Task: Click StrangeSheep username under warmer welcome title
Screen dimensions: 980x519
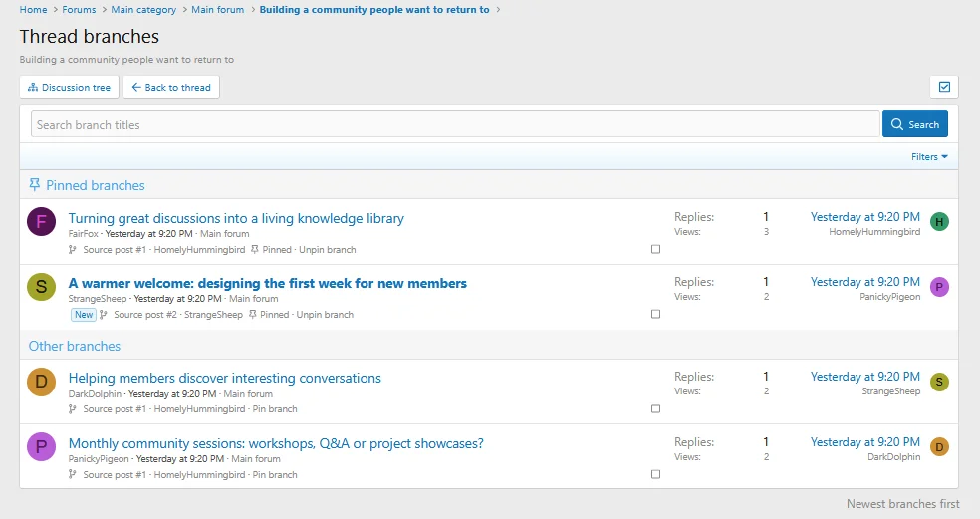Action: pos(98,299)
